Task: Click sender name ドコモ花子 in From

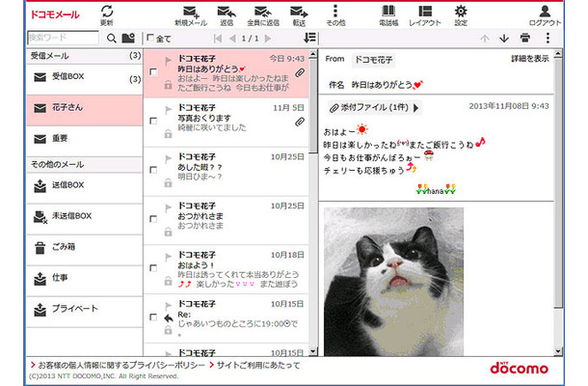Action: click(373, 60)
